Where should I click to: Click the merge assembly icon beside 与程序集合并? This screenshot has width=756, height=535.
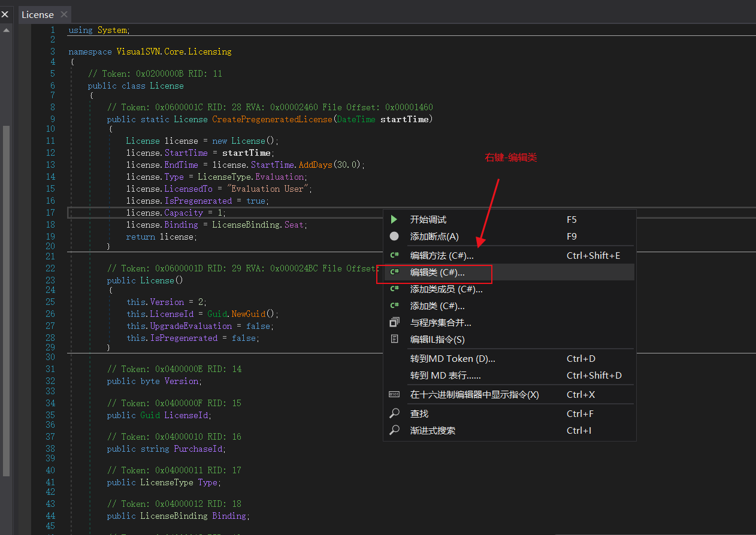pyautogui.click(x=394, y=322)
